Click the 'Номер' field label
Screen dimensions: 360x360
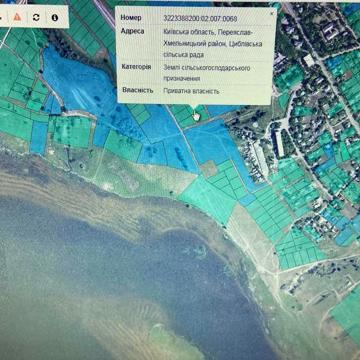point(131,18)
